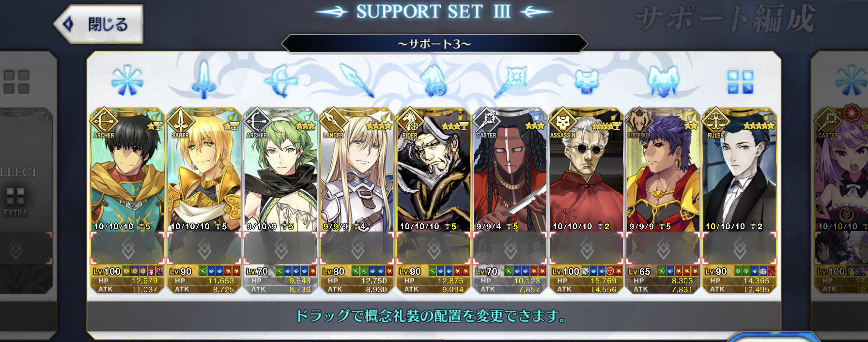The image size is (868, 342).
Task: Select the Saber class sword icon
Action: tap(203, 80)
